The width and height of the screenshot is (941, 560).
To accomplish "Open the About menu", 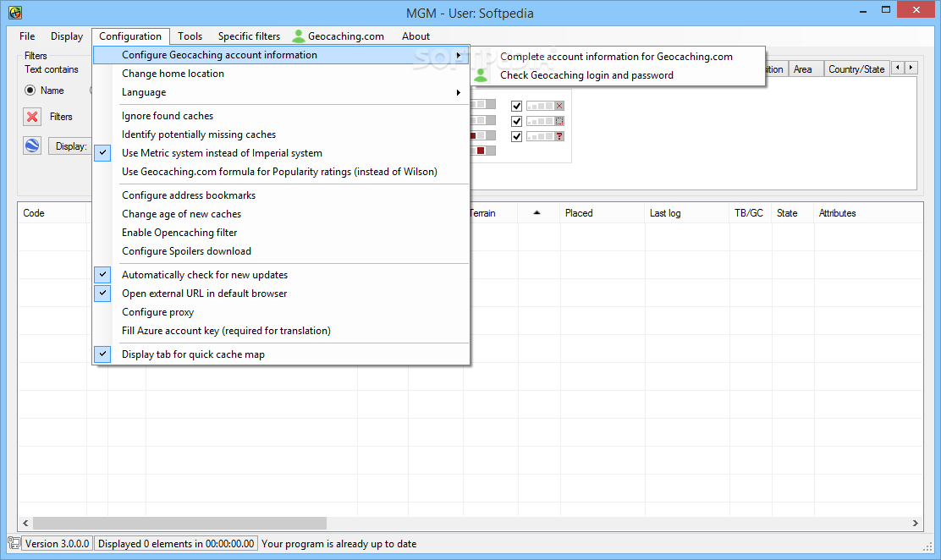I will coord(415,36).
